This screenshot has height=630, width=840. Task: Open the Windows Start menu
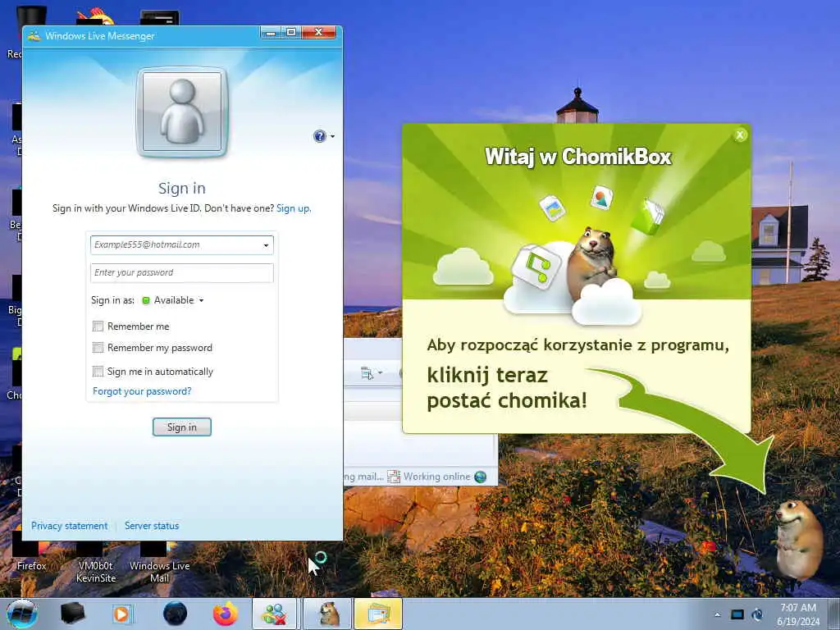click(x=22, y=614)
